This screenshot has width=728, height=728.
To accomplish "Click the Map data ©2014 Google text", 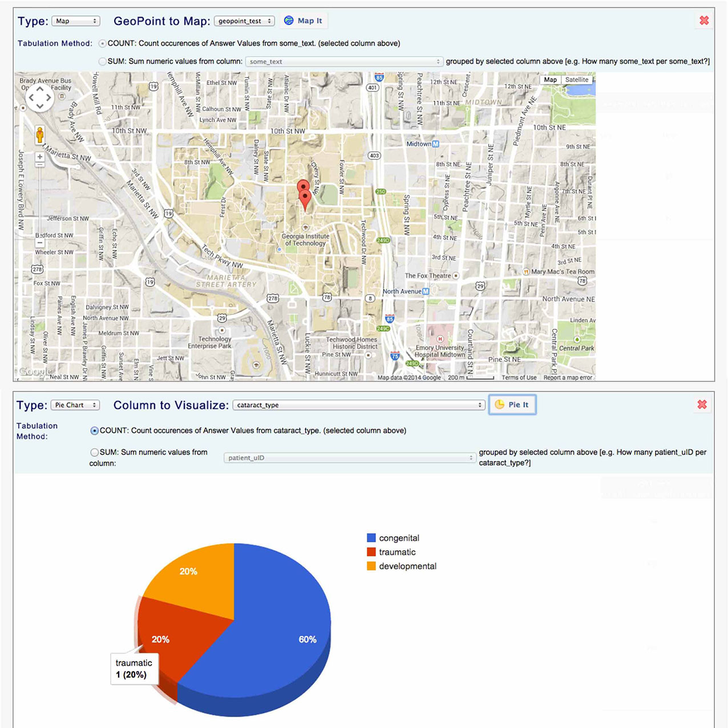I will [409, 378].
